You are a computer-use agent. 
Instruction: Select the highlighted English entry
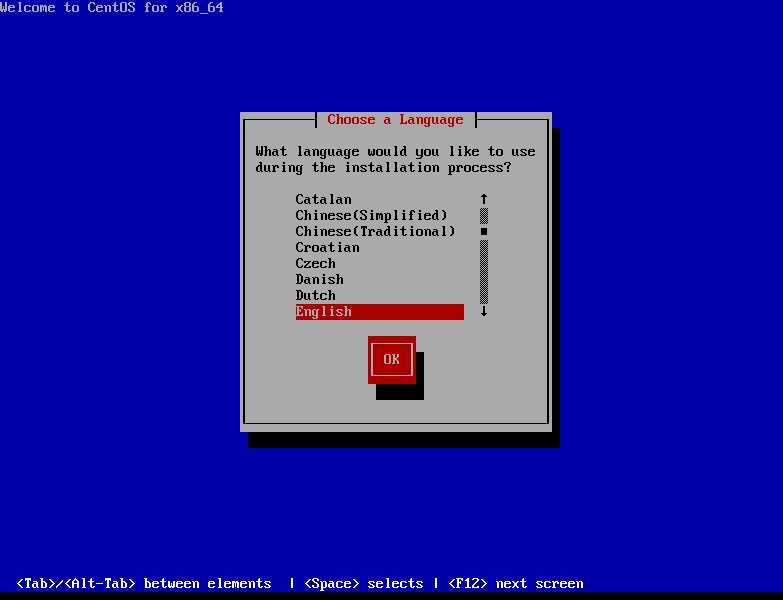coord(380,311)
